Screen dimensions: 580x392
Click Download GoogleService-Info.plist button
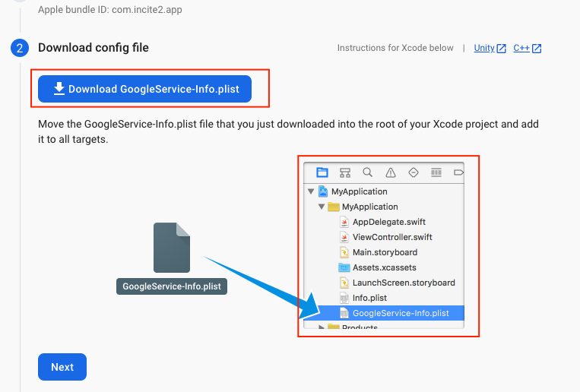[144, 90]
